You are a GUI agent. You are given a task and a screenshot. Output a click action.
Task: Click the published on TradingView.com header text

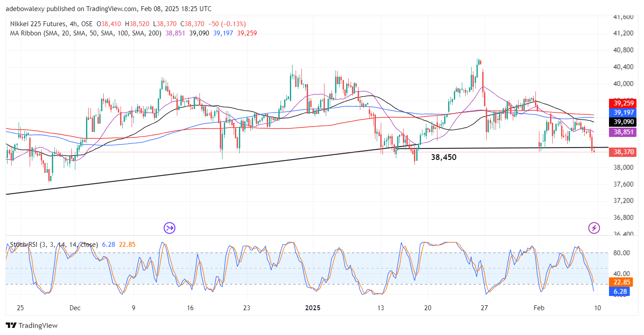tap(109, 9)
